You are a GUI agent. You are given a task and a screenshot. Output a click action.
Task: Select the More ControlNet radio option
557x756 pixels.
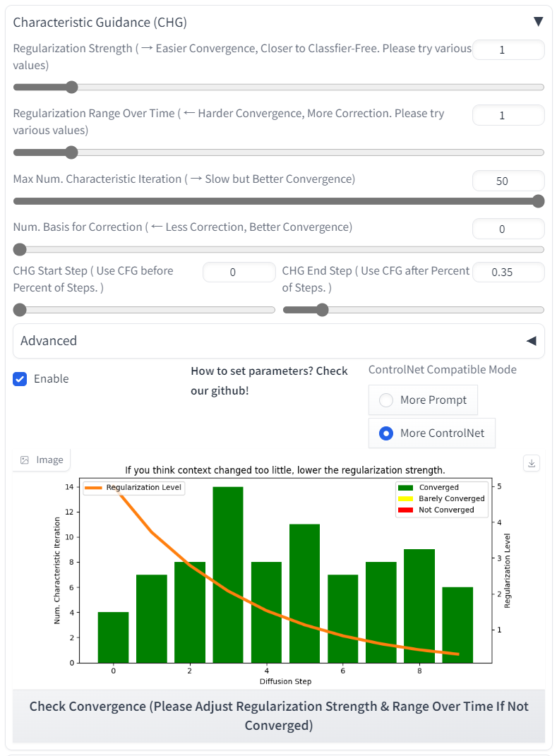(x=386, y=433)
